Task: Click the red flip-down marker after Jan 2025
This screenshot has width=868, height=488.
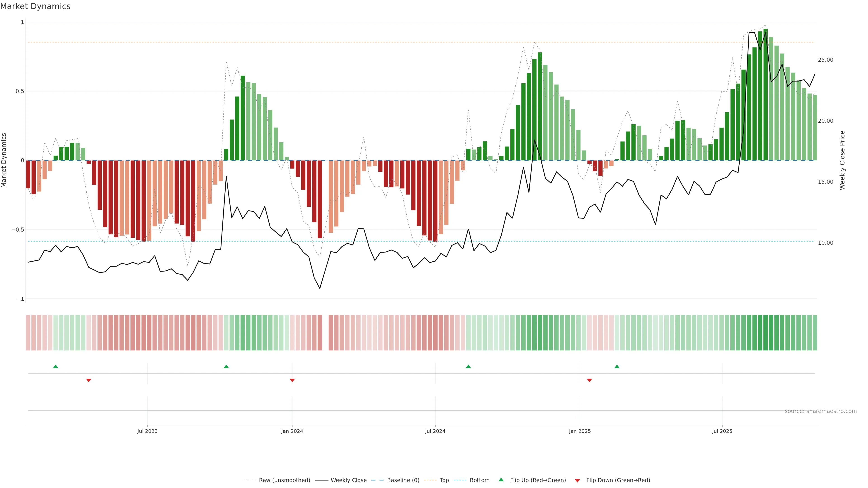Action: (589, 380)
